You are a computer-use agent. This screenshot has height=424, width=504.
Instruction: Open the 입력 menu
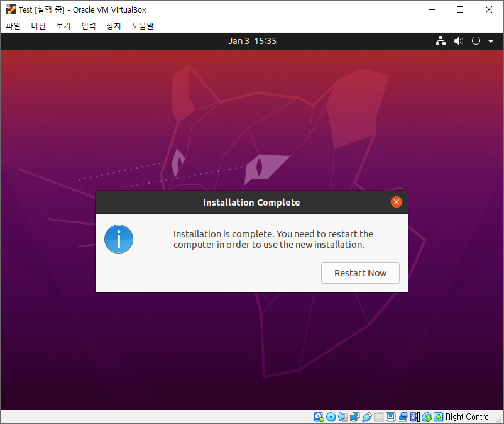tap(89, 26)
